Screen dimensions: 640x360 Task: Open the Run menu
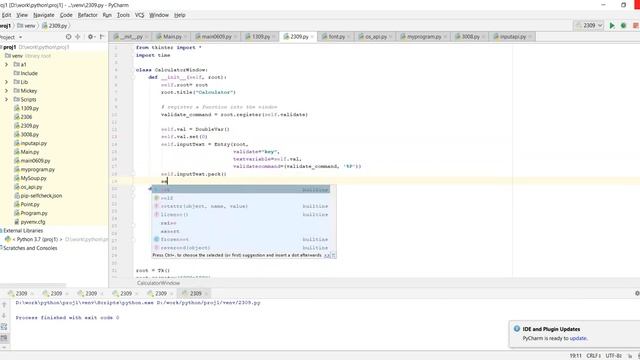[x=107, y=15]
